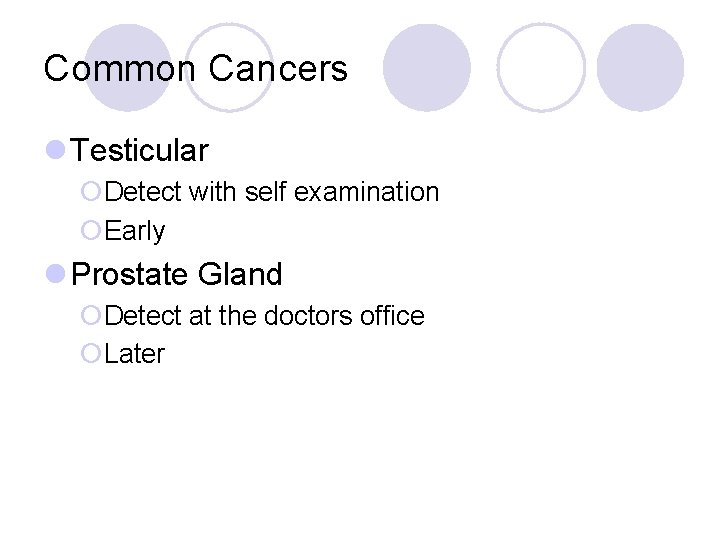Click the middle filled lavender circle

click(x=427, y=67)
